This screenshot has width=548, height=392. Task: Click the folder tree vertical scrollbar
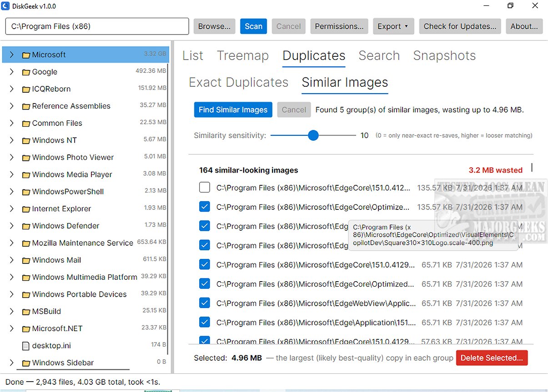[168, 209]
